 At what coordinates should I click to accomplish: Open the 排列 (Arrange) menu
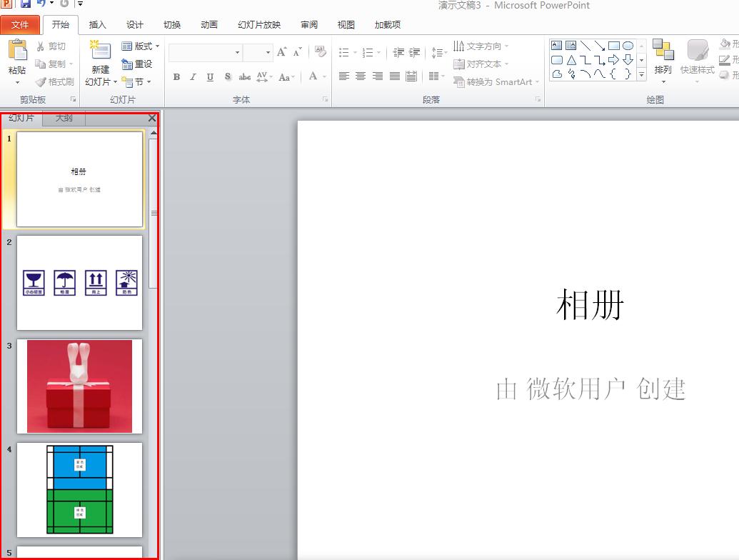tap(663, 61)
